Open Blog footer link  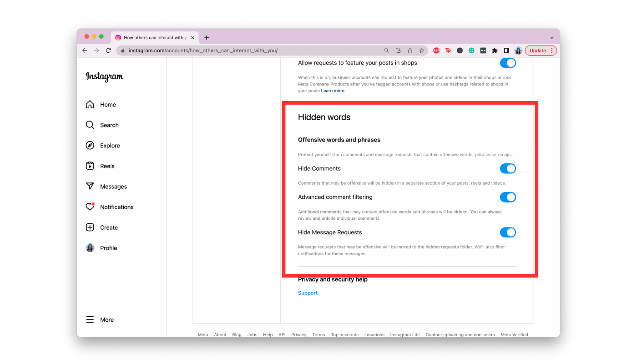pyautogui.click(x=237, y=334)
